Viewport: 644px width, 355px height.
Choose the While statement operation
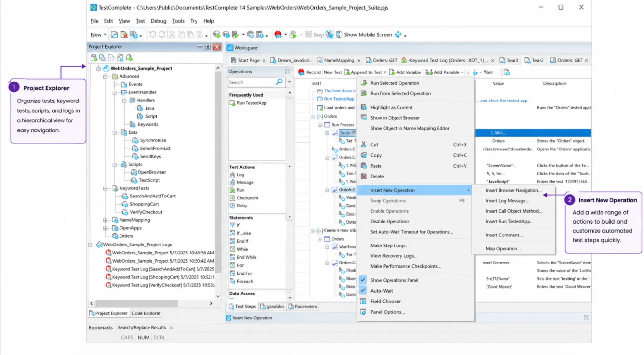(x=239, y=249)
